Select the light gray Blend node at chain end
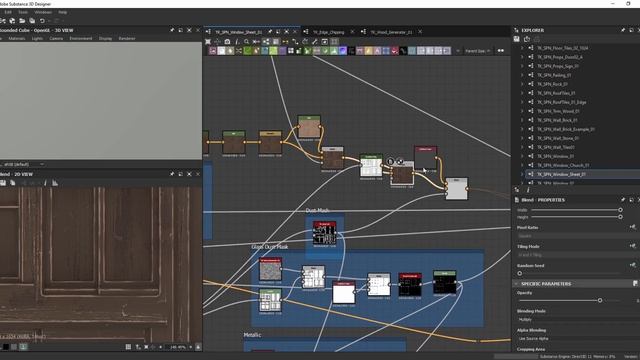Viewport: 640px width, 360px height. 456,189
